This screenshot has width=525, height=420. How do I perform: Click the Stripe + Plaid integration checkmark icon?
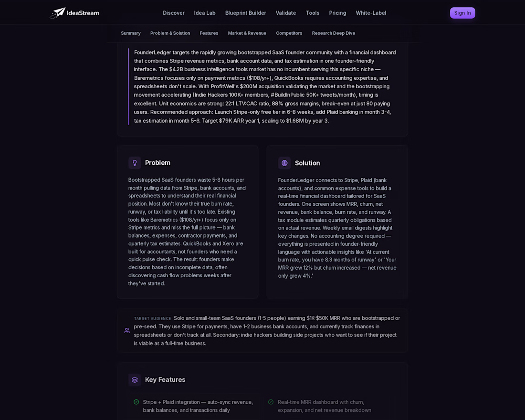136,402
